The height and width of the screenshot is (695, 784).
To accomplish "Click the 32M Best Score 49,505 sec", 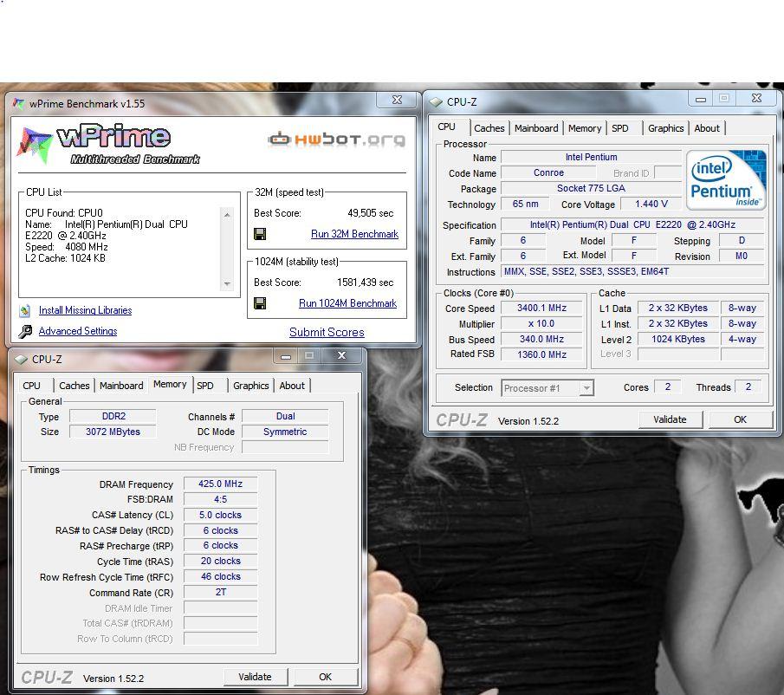I will [x=371, y=213].
